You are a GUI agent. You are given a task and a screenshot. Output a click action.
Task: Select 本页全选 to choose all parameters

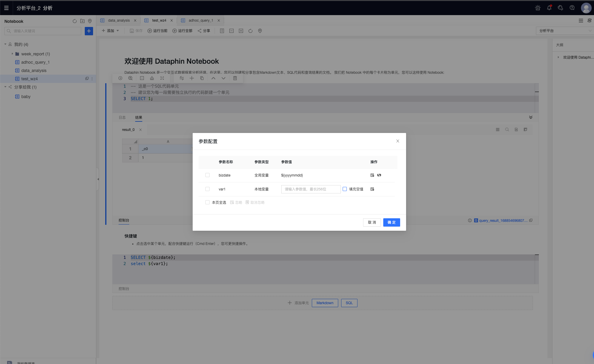pyautogui.click(x=207, y=202)
